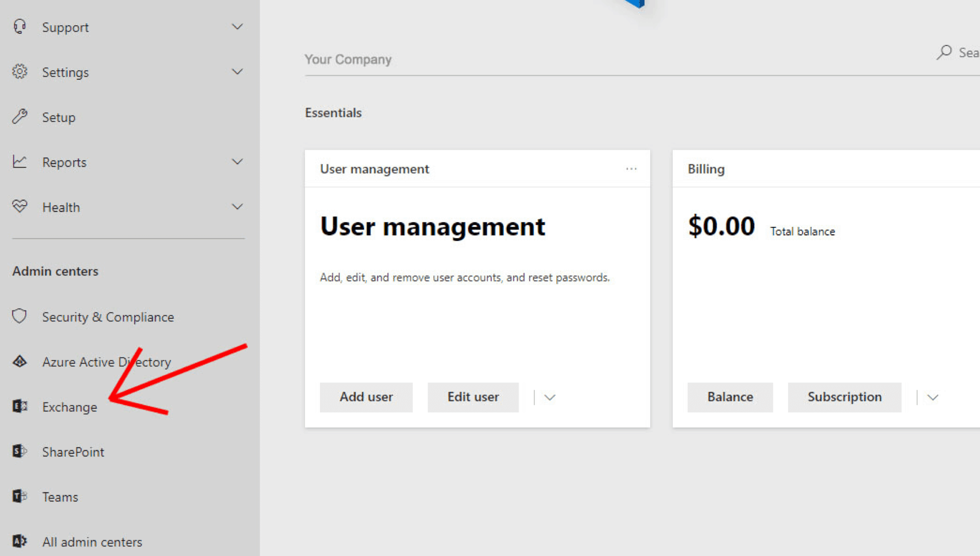Click the Health heart icon
The width and height of the screenshot is (980, 556).
click(x=19, y=207)
